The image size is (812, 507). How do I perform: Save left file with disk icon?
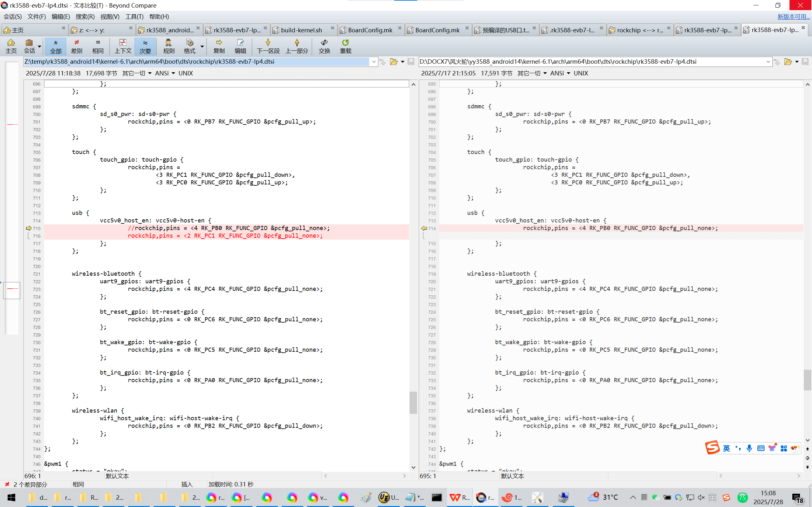click(x=411, y=62)
